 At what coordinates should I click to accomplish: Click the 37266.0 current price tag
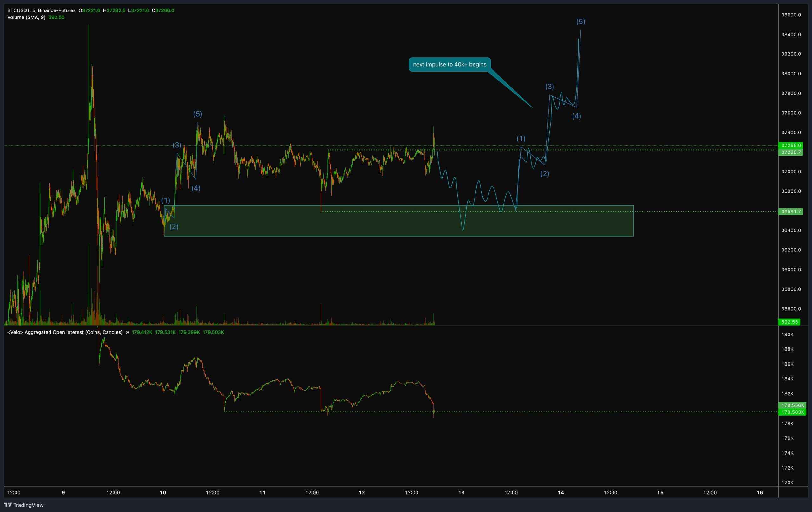[790, 145]
